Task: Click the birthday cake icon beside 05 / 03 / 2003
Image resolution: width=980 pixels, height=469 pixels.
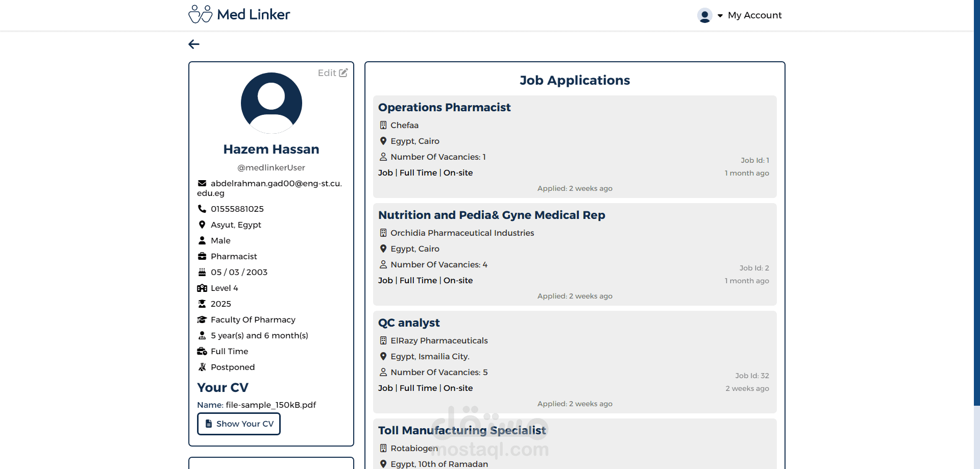Action: [202, 272]
